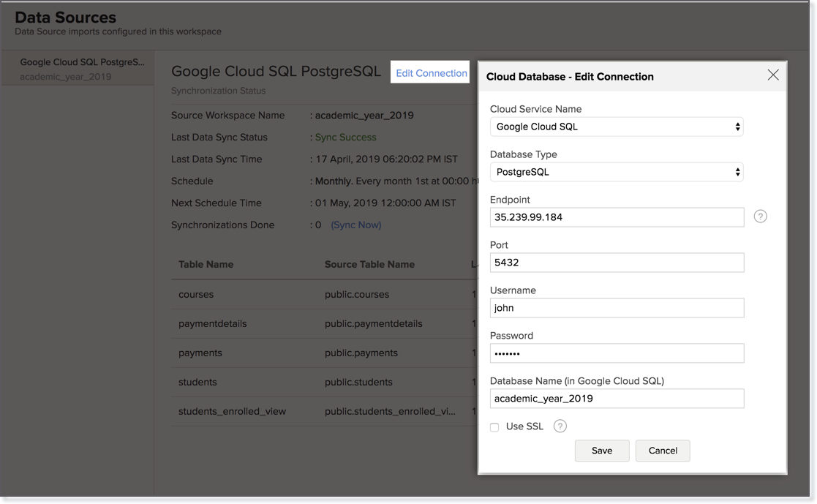
Task: Click the Endpoint input field
Action: point(616,217)
